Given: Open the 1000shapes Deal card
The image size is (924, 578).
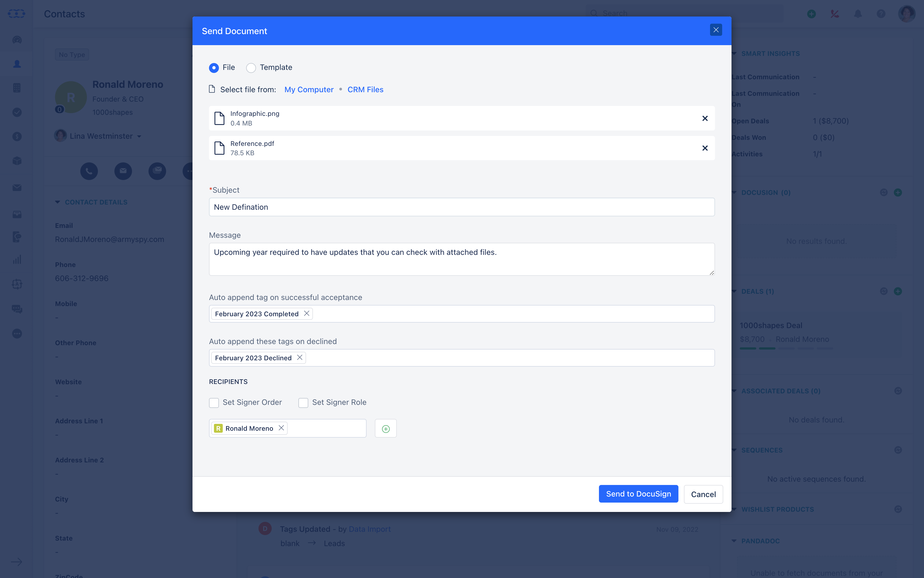Looking at the screenshot, I should point(771,325).
